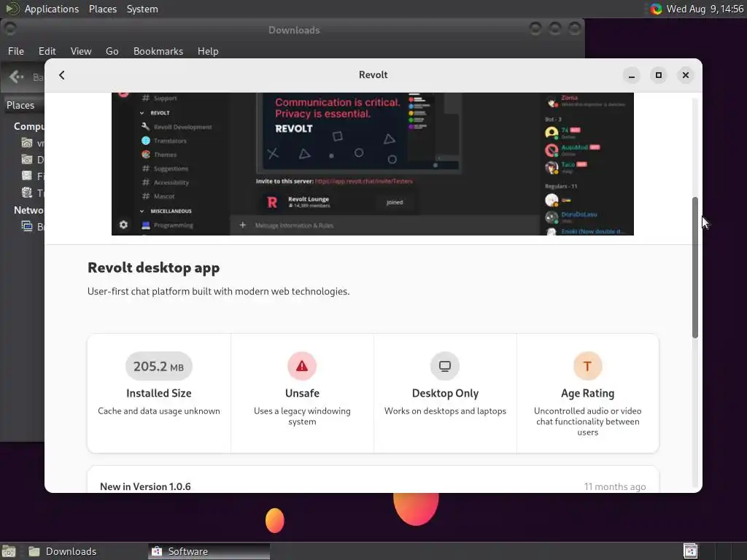Click the Revolt desktop app heading
Screen dimensions: 747x560
[x=153, y=268]
